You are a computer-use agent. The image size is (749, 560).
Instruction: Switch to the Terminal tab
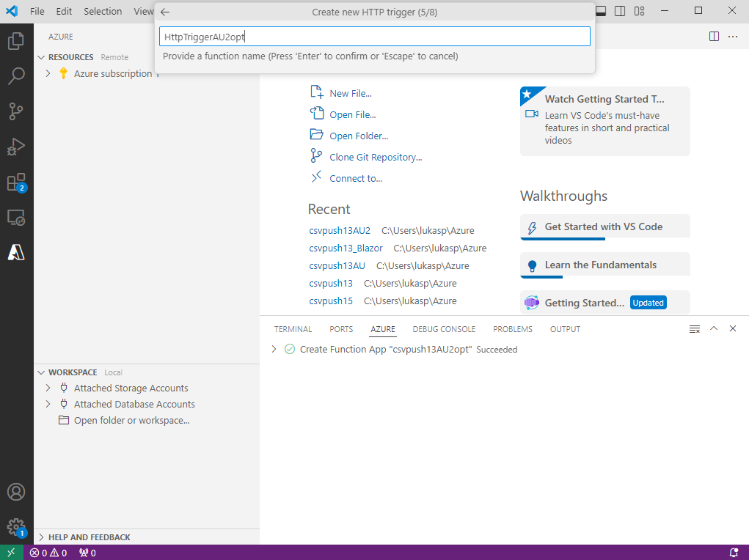tap(293, 329)
